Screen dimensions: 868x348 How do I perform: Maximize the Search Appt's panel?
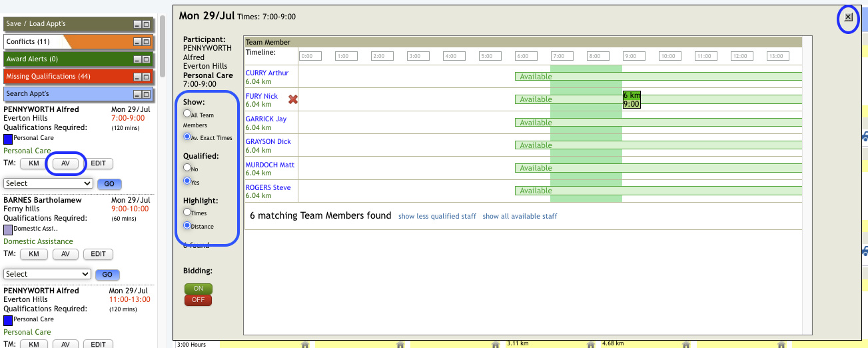click(x=146, y=95)
